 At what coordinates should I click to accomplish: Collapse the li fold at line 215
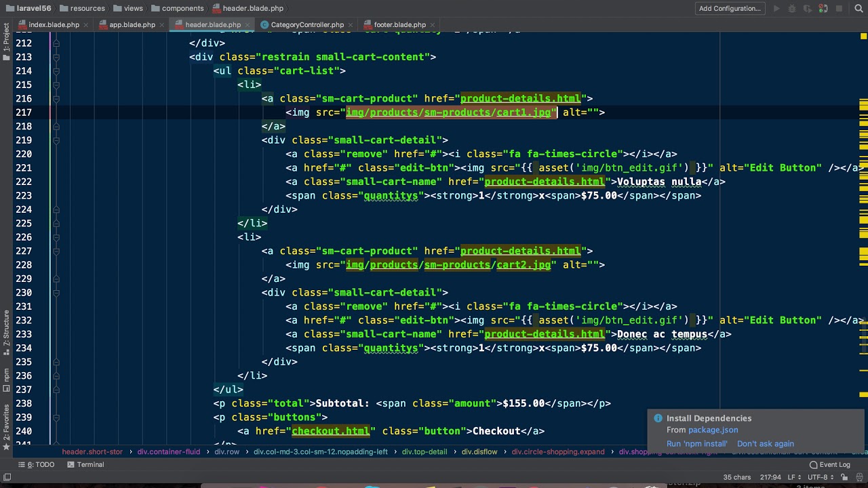click(x=56, y=85)
